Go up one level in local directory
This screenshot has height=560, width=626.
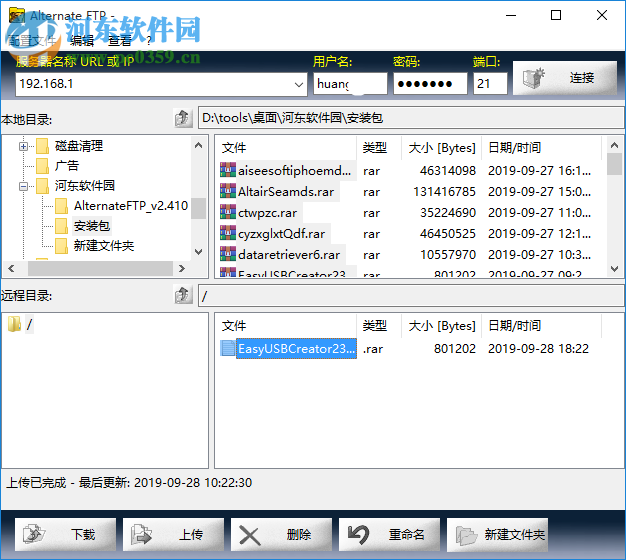[x=183, y=118]
